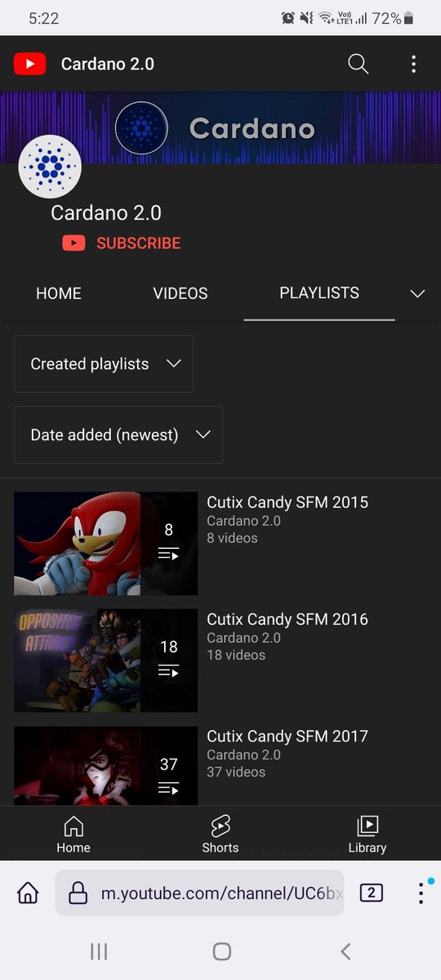The image size is (441, 980).
Task: Open the Date added (newest) sort dropdown
Action: pyautogui.click(x=118, y=434)
